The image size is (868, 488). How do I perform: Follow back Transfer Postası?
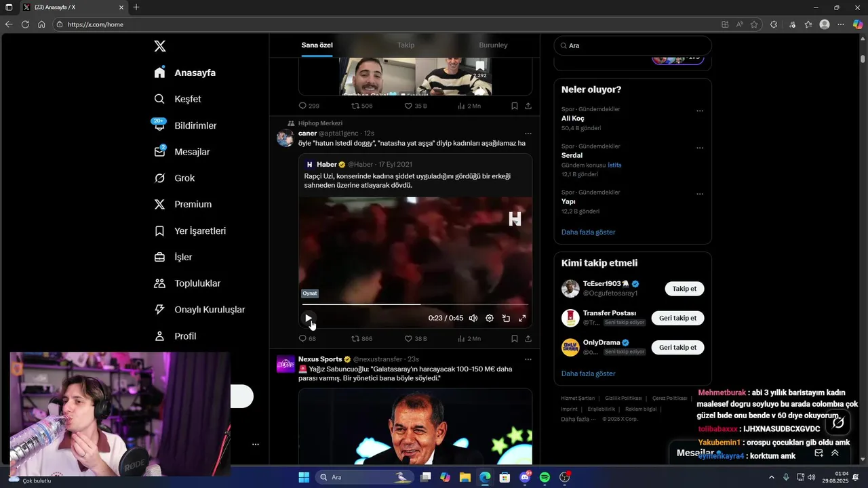677,318
